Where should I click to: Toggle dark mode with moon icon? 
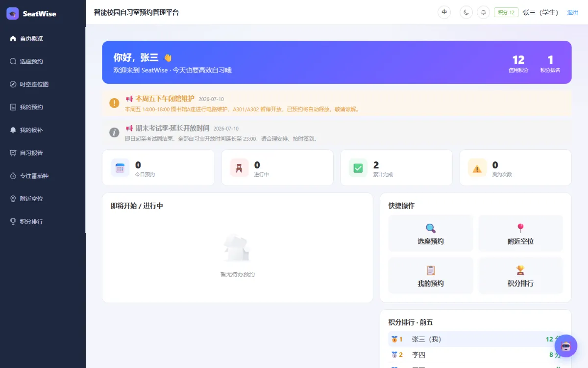click(x=466, y=12)
